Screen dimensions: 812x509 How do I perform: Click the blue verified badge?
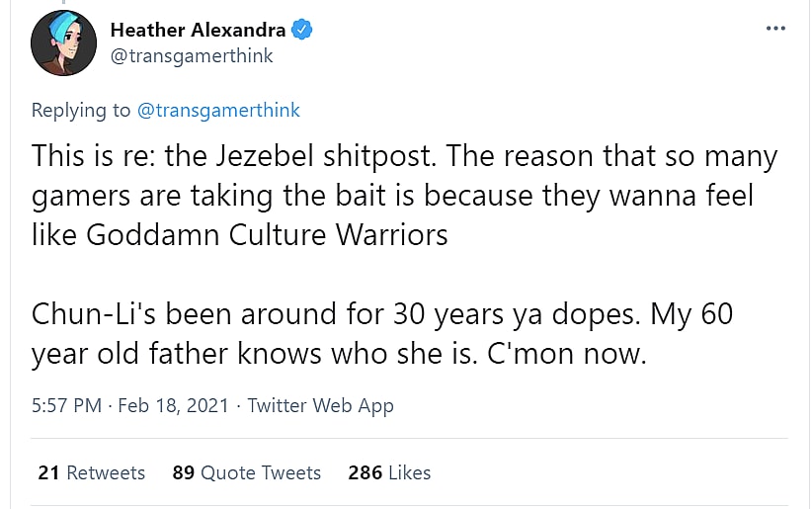click(x=302, y=30)
